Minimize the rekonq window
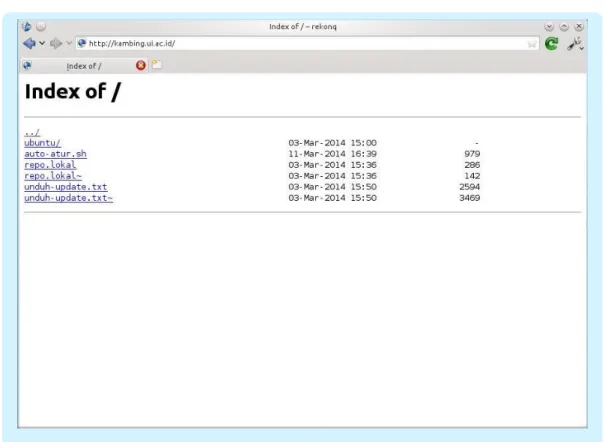605x442 pixels. [549, 27]
